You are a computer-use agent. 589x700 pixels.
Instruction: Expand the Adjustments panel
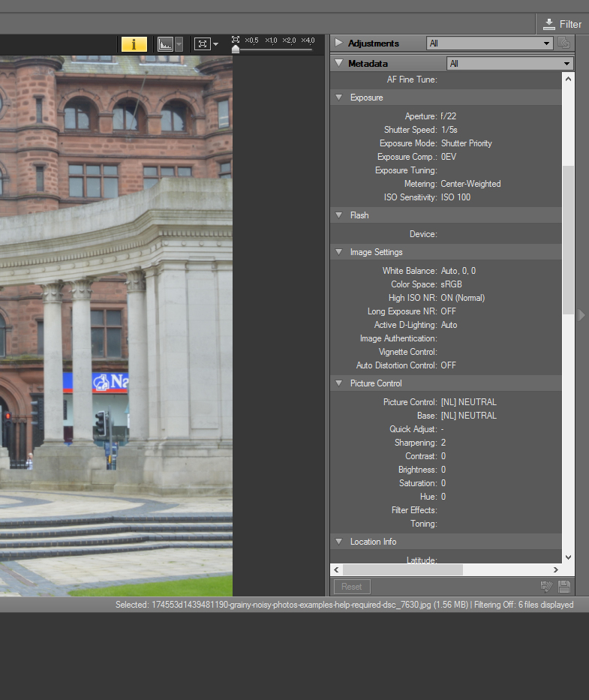(339, 44)
